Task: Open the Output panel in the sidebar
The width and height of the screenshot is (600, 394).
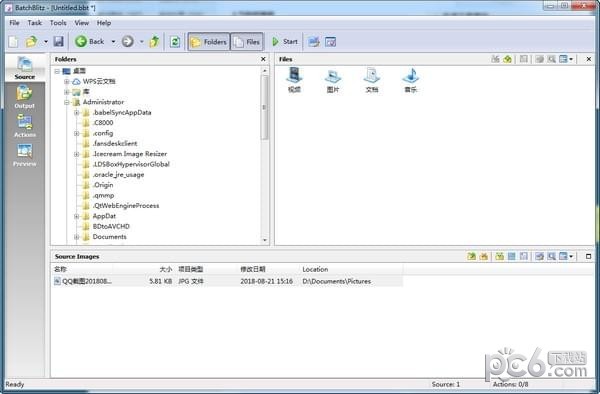Action: click(24, 97)
